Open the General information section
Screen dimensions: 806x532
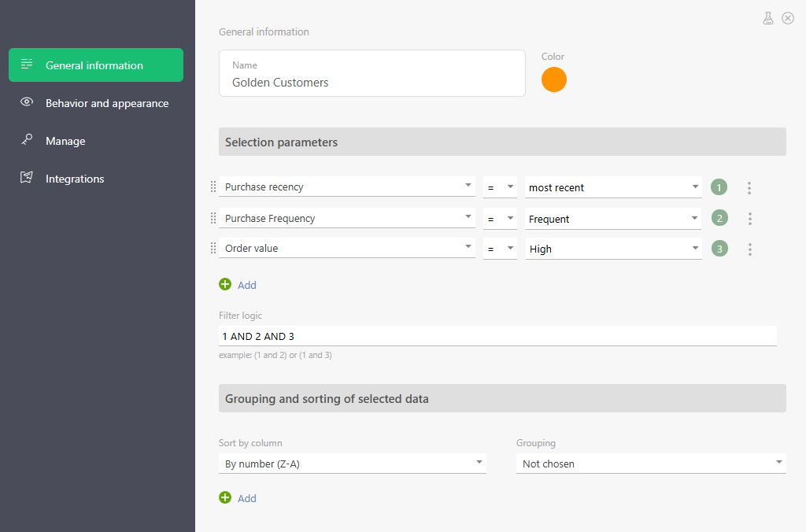pyautogui.click(x=96, y=65)
